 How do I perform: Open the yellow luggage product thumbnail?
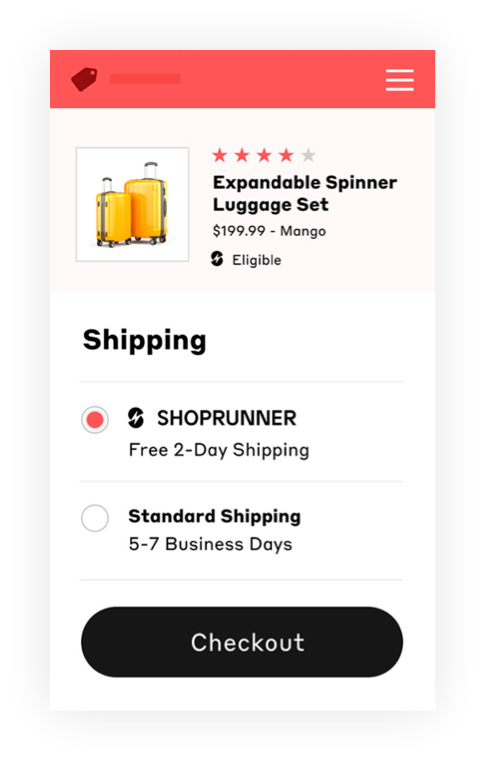pyautogui.click(x=132, y=205)
